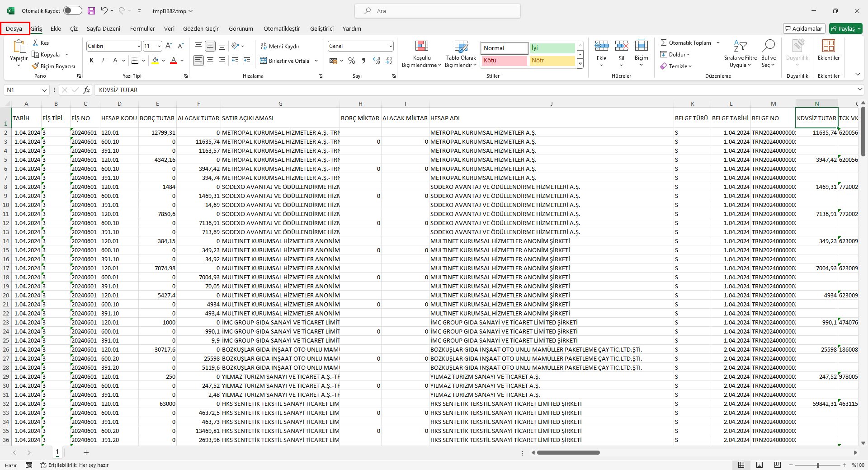
Task: Click the Açıklamalar (Comments) button
Action: [x=804, y=28]
